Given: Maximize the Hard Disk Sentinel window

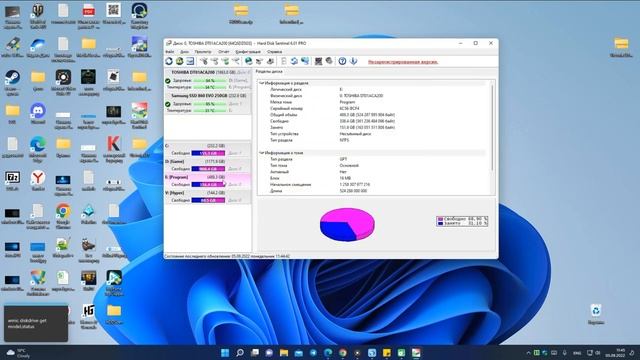Looking at the screenshot, I should (476, 43).
